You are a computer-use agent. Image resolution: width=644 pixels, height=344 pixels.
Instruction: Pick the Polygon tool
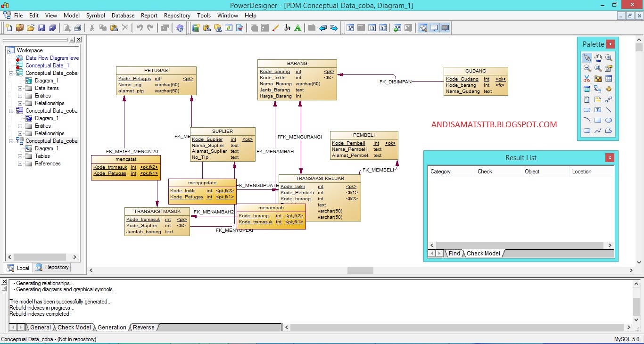(609, 131)
